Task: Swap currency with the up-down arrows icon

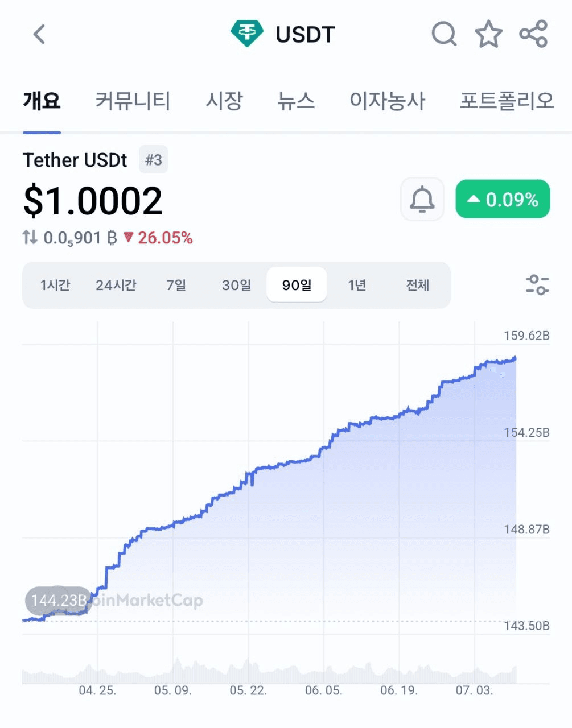Action: (30, 237)
